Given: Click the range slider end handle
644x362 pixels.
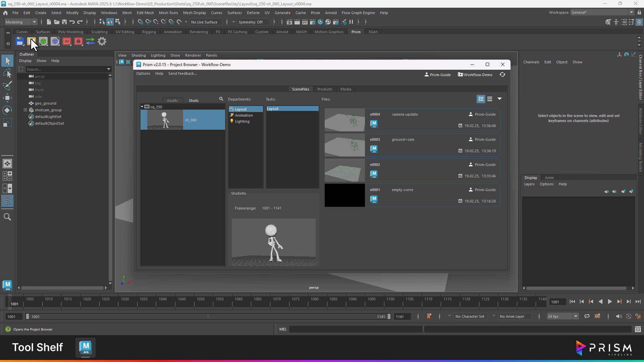Looking at the screenshot, I should [x=389, y=316].
